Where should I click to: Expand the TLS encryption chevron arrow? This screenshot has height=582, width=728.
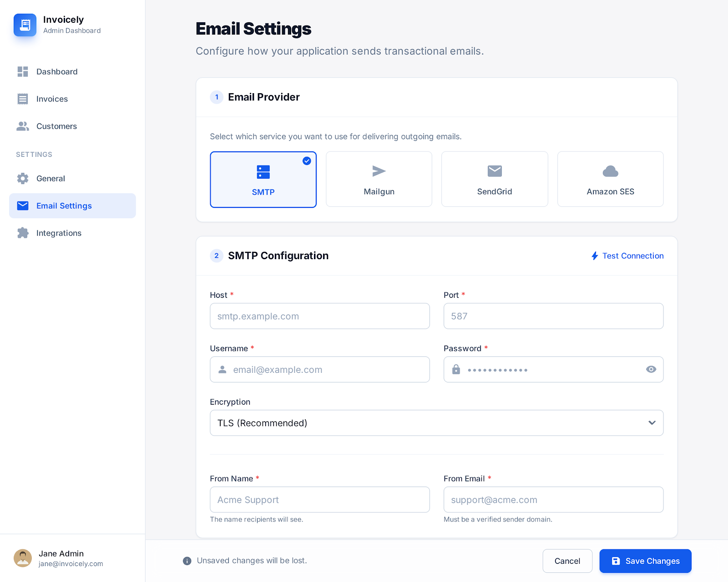click(652, 423)
